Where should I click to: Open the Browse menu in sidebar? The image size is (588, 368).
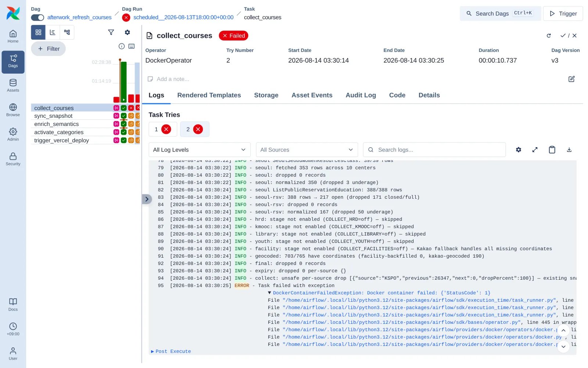pos(13,110)
